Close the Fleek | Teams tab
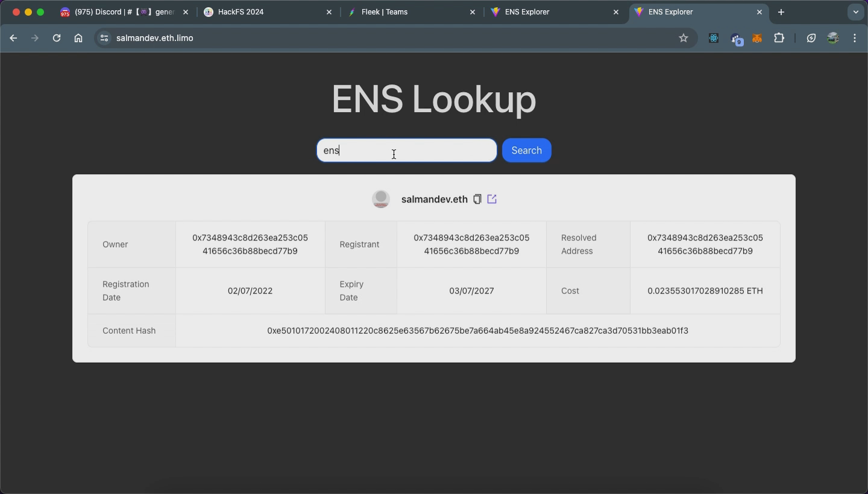Image resolution: width=868 pixels, height=494 pixels. pos(473,12)
